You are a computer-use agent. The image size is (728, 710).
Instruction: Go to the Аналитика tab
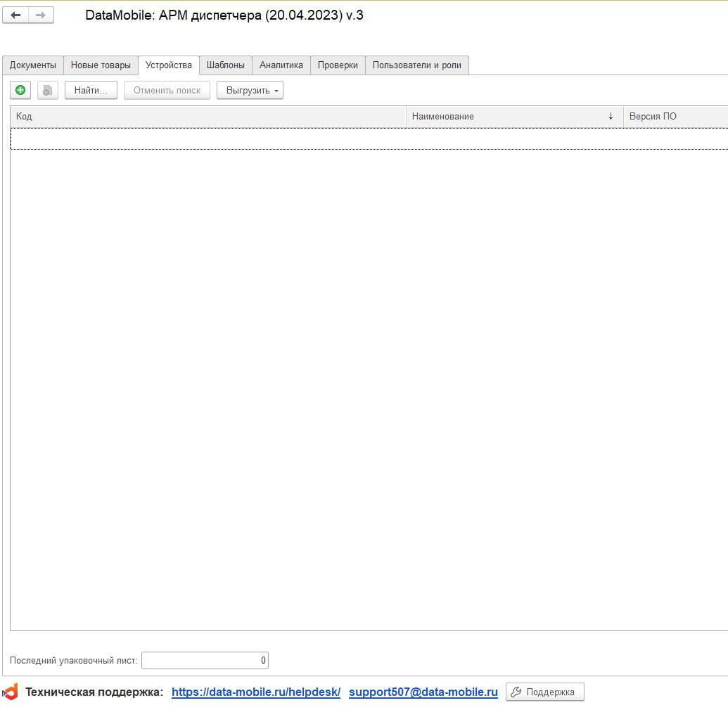[281, 65]
